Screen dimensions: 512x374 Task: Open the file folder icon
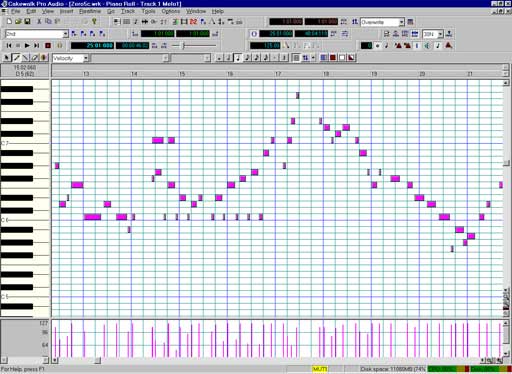click(x=18, y=22)
